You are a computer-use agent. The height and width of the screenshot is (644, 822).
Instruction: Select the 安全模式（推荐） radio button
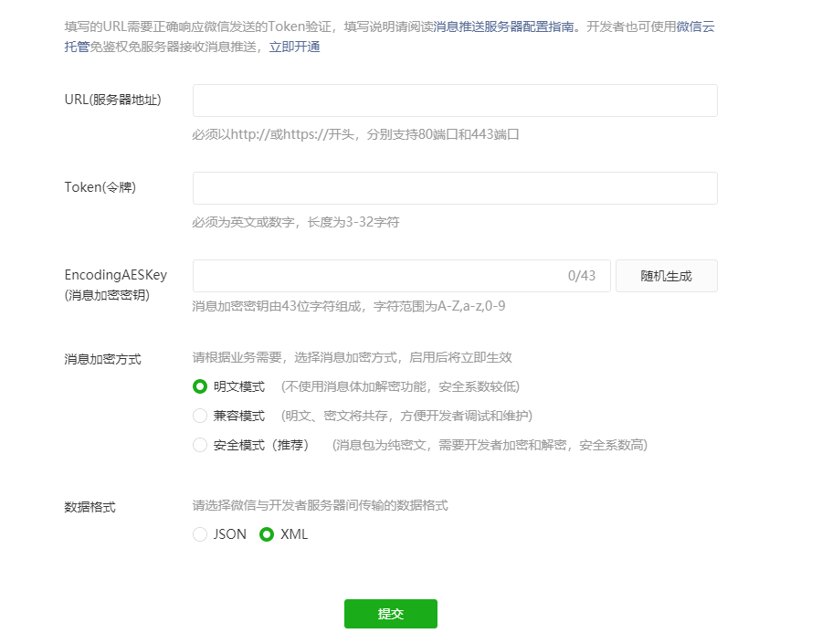200,445
